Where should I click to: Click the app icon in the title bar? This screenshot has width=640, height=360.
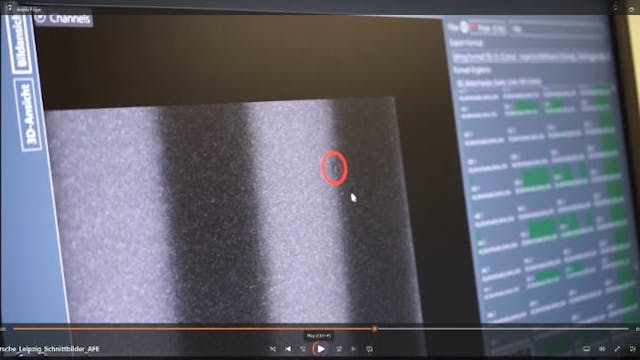pos(9,8)
